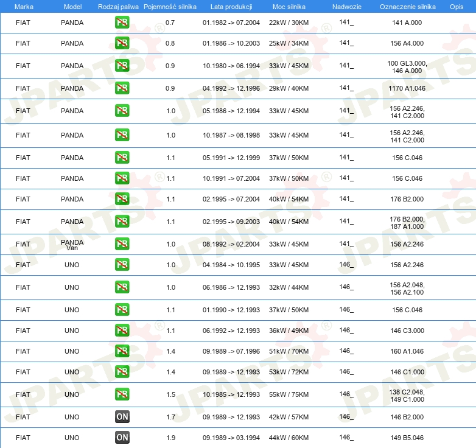The width and height of the screenshot is (476, 448).
Task: Click petrol icon in Uno 1.5 row
Action: click(x=122, y=394)
